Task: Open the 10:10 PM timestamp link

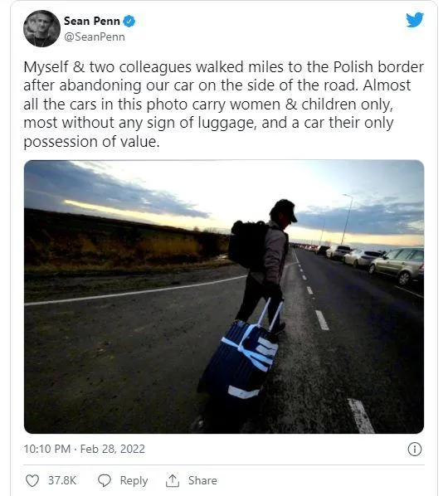Action: click(x=47, y=449)
